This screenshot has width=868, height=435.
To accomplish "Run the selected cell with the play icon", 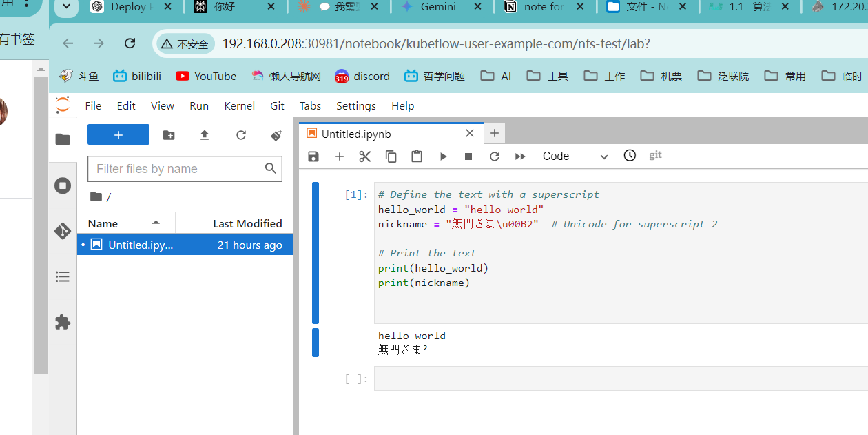I will point(443,156).
